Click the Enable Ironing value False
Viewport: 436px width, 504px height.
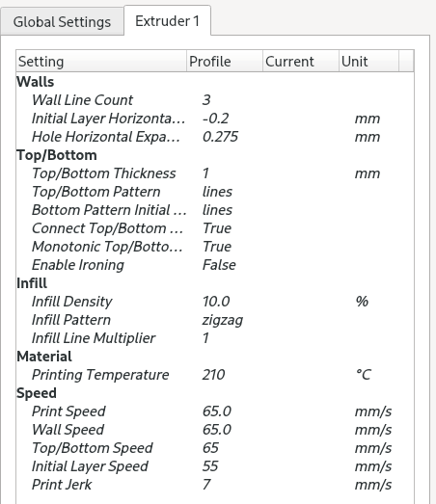coord(219,265)
